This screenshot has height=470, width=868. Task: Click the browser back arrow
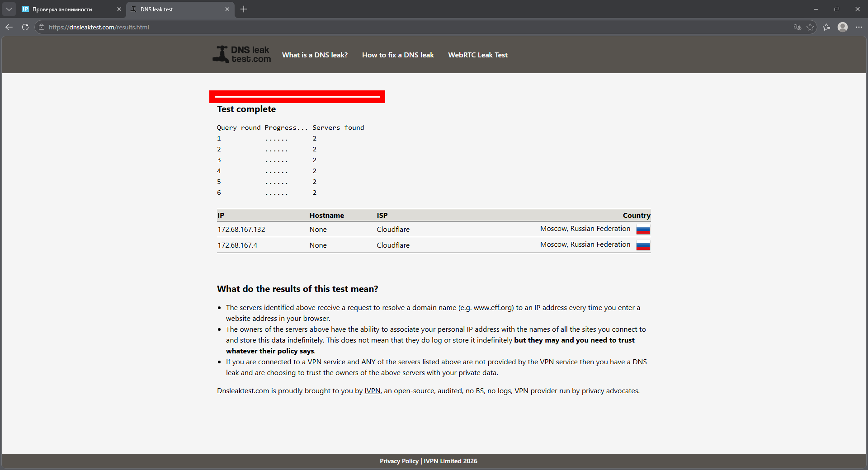9,27
